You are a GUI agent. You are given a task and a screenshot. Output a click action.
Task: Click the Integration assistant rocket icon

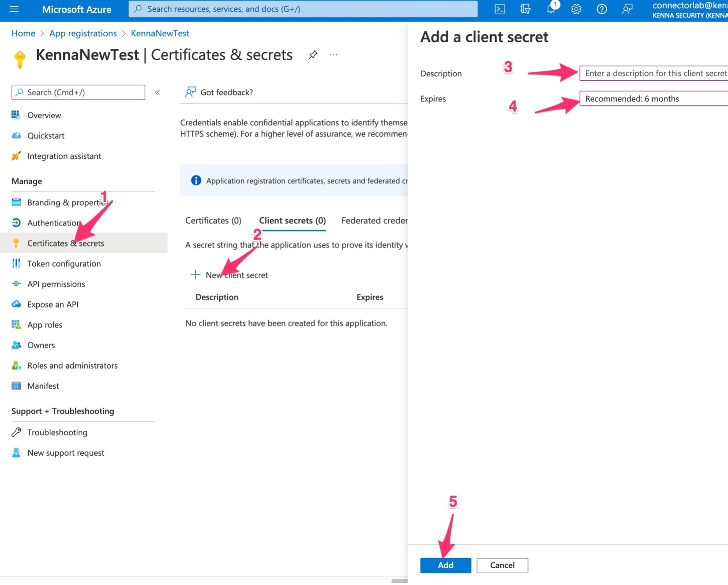click(16, 156)
